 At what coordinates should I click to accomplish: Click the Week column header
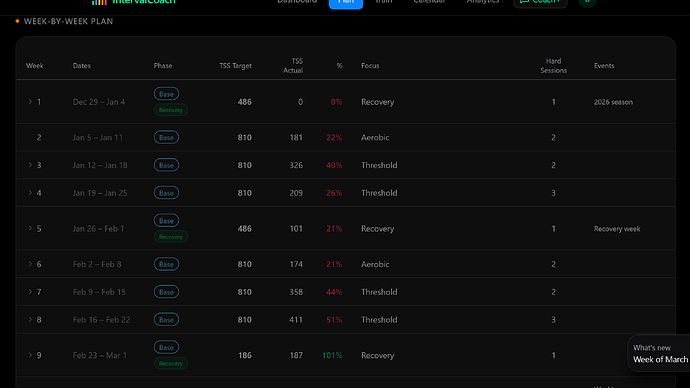(x=35, y=66)
